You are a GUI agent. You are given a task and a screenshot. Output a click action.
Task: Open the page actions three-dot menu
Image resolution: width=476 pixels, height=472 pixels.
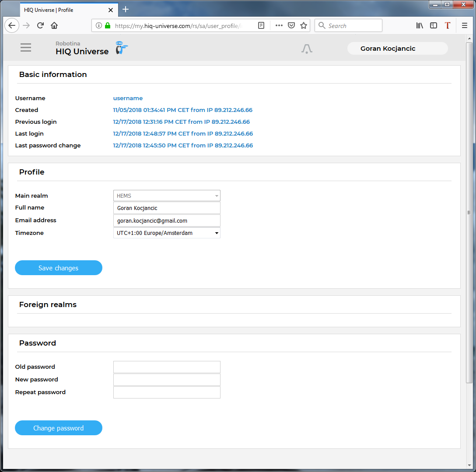click(x=279, y=26)
